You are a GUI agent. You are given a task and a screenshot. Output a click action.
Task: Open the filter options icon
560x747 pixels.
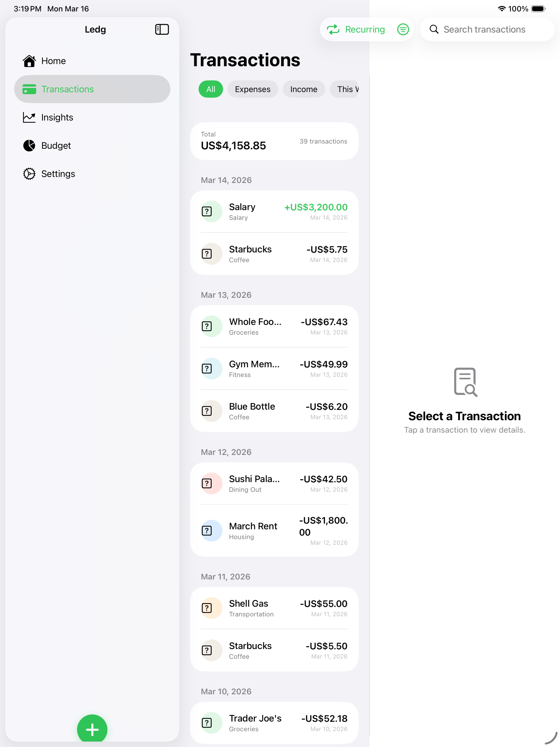pyautogui.click(x=403, y=29)
